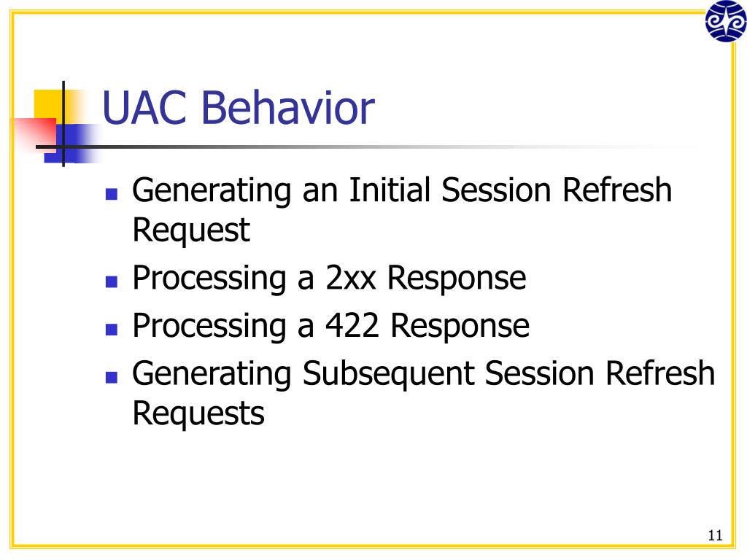The image size is (747, 560).
Task: Click the bullet before 'Processing a 2xx Response'
Action: click(x=112, y=282)
